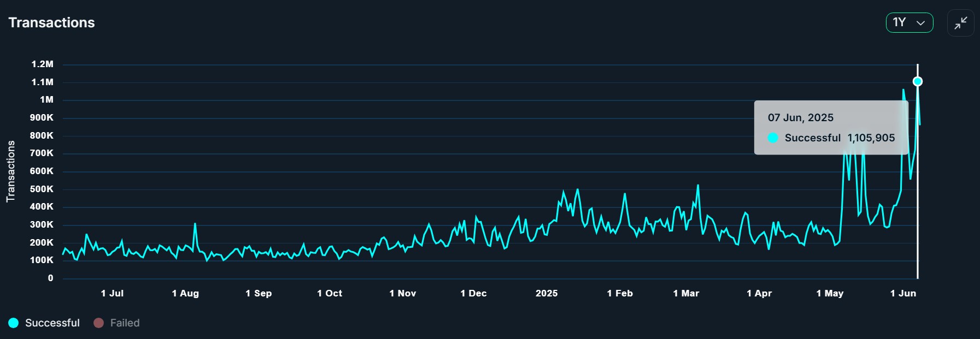Click the collapse chart icon at top right
Screen dimensions: 980x339
pos(960,23)
